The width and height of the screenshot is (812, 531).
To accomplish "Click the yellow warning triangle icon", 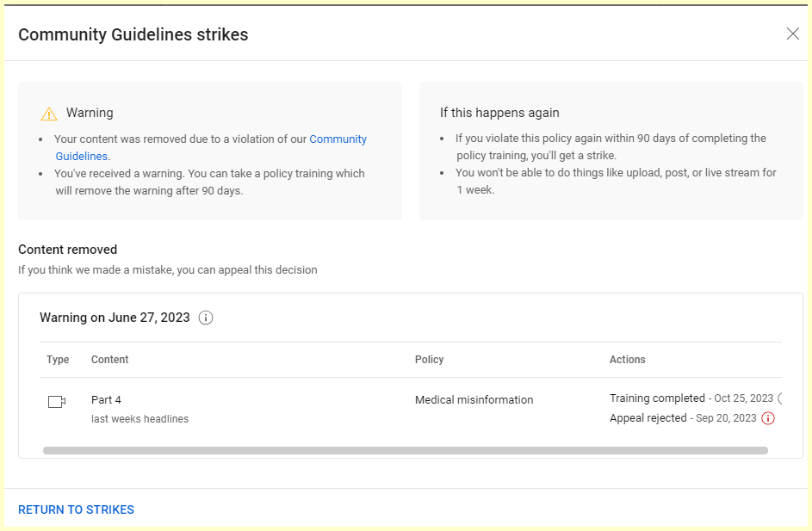I will coord(49,114).
